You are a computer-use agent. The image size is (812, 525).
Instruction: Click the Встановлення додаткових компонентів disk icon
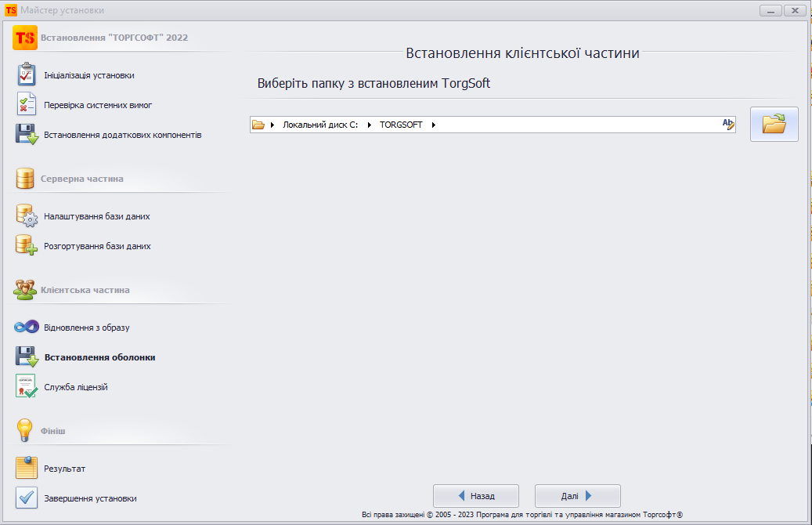[27, 135]
